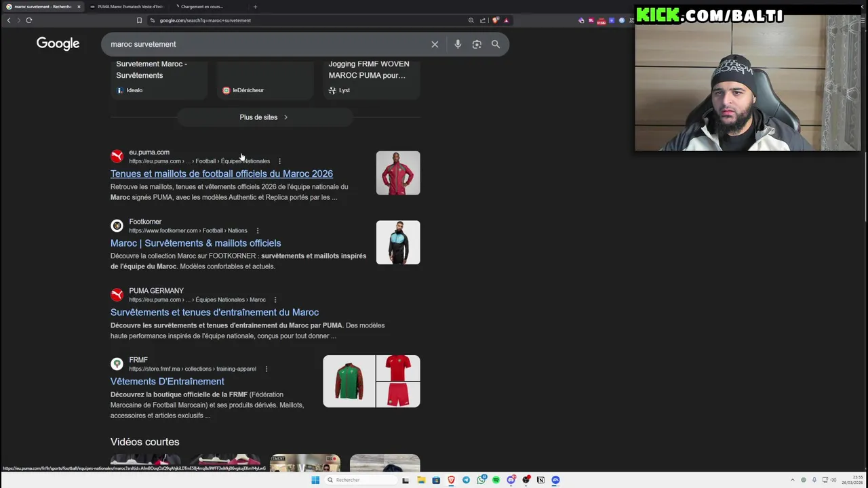Click the address bar URL field
The image size is (868, 488).
coord(305,20)
